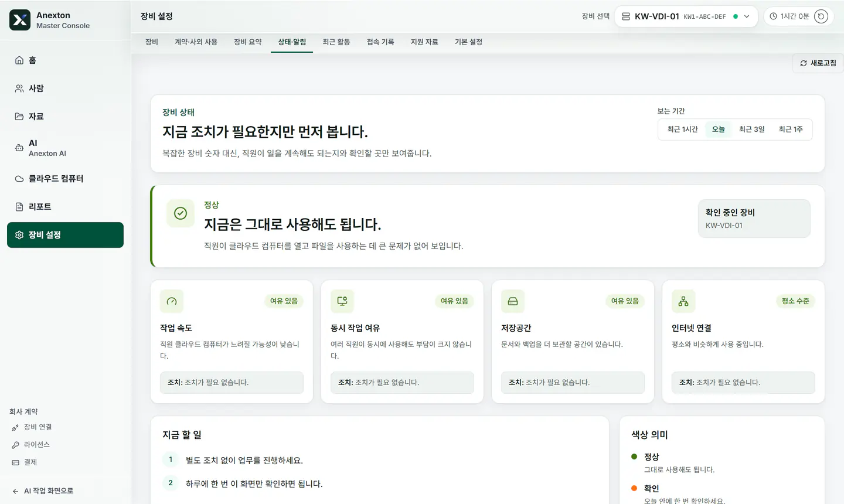Click the step 1 text 별도 조치 없이 업무를 진행하세요
This screenshot has height=504, width=844.
tap(244, 461)
